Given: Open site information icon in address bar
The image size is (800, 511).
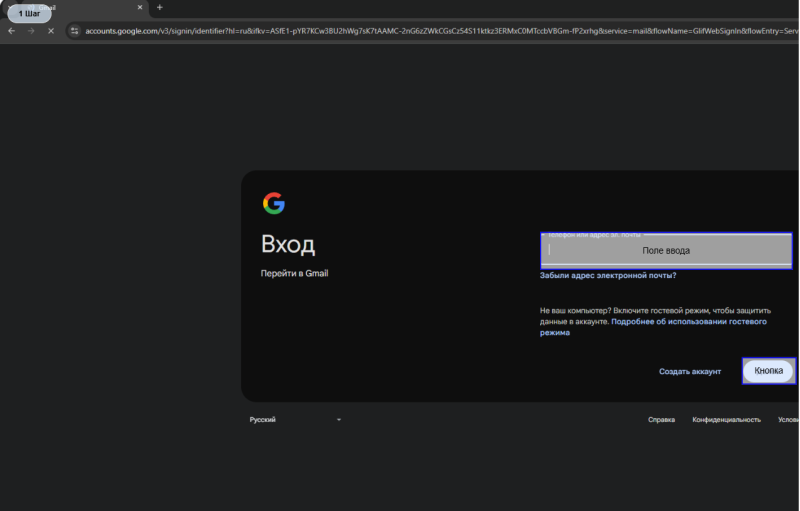Looking at the screenshot, I should 74,31.
